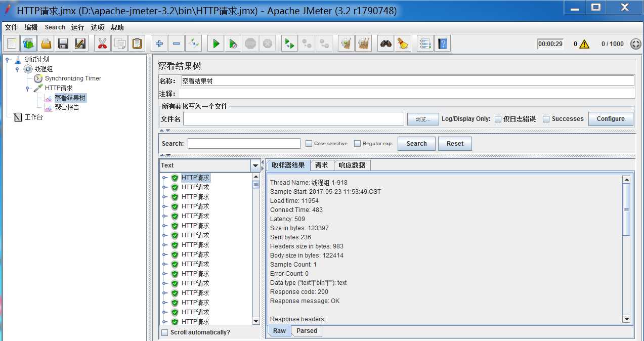Screen dimensions: 644x341
Task: Check the Regular exp. option
Action: click(358, 144)
